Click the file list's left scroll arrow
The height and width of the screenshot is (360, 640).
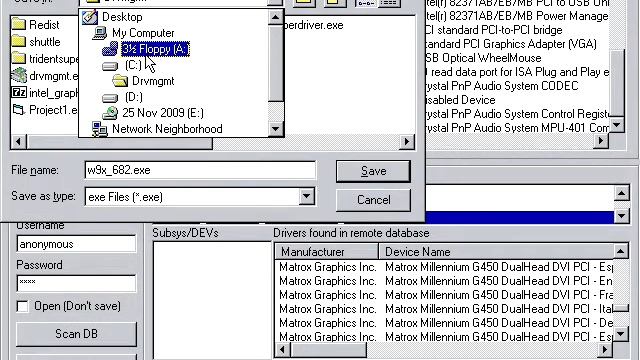click(x=18, y=142)
